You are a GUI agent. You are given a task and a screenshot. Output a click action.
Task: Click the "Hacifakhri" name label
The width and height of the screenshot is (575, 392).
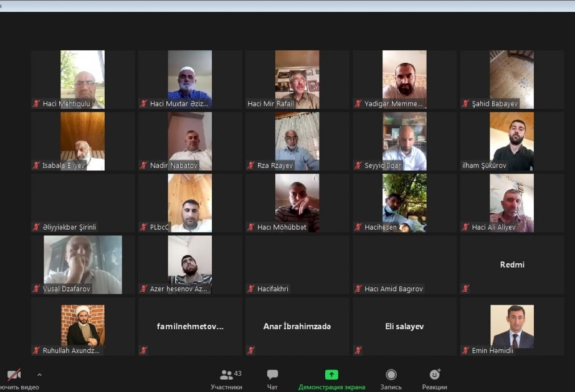click(x=273, y=289)
